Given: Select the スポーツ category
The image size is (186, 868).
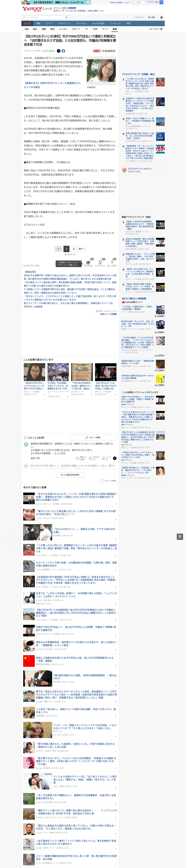Looking at the screenshot, I should (x=76, y=29).
